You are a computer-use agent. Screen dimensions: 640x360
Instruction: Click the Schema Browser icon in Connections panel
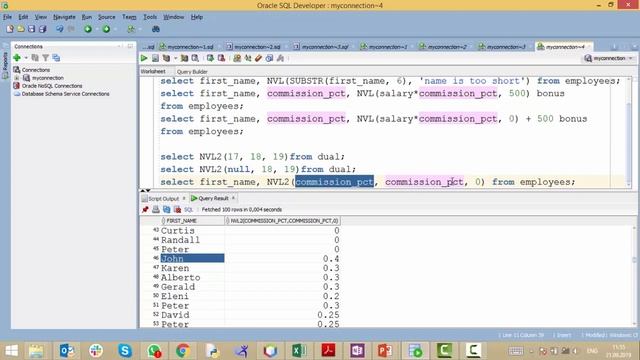(x=56, y=58)
